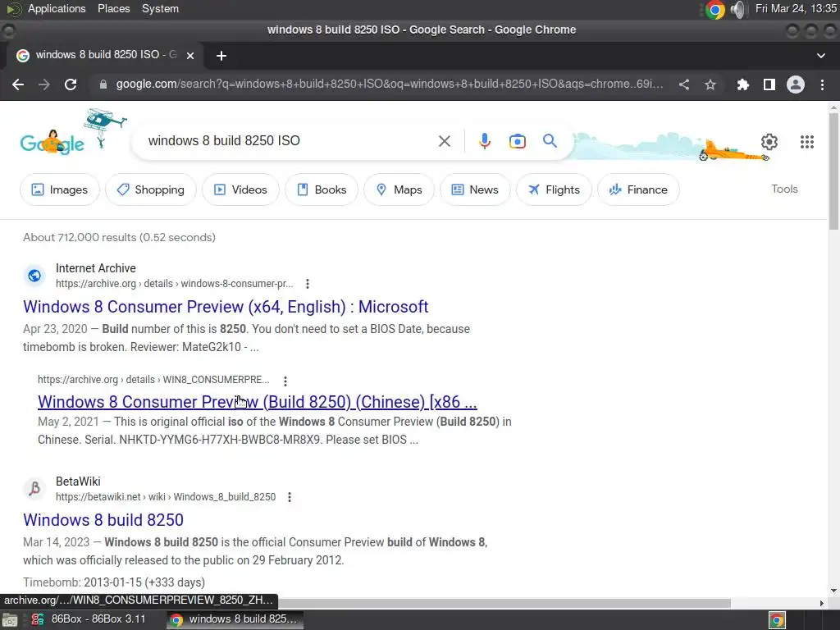
Task: Open the Chrome profile avatar
Action: pos(796,84)
